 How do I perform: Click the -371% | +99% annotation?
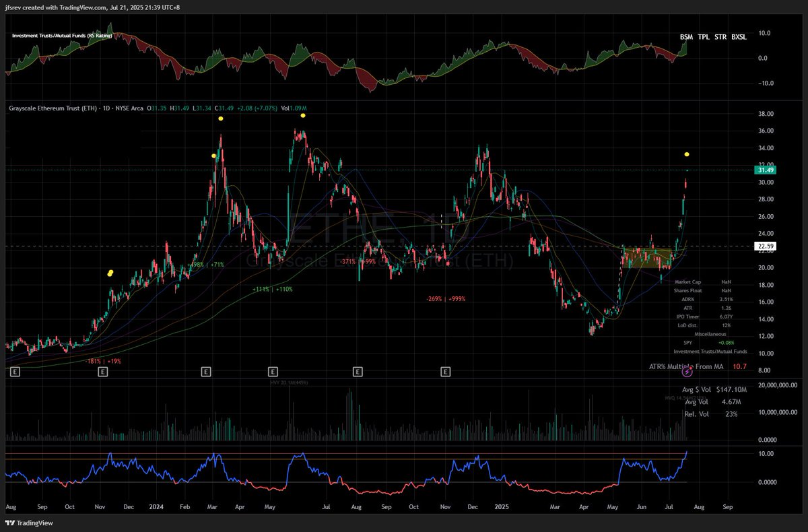357,261
